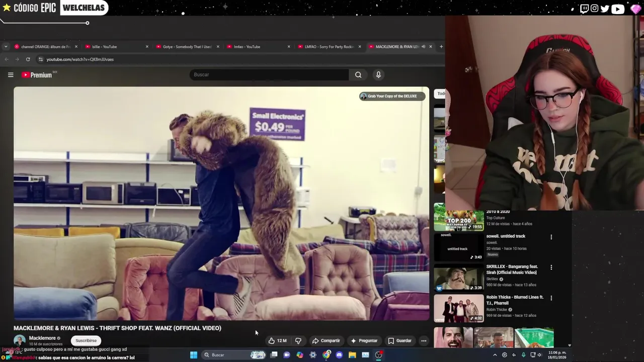Screen dimensions: 644x362
Task: Open SKRILLEX Bangarang video title
Action: point(512,269)
